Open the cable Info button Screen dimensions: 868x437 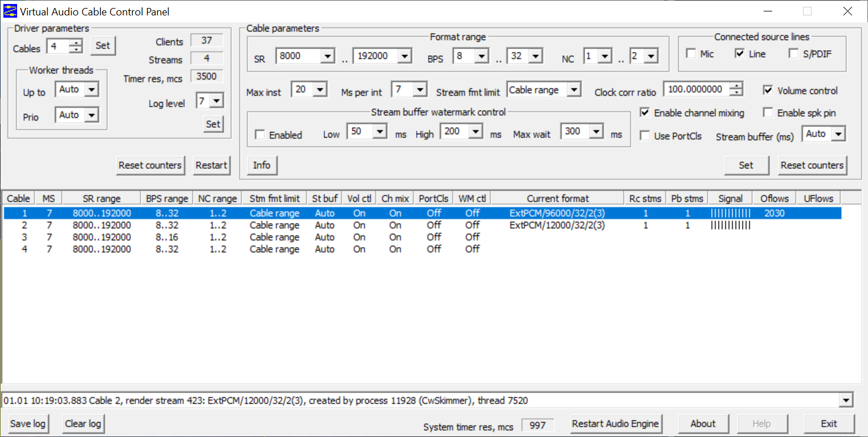tap(262, 165)
